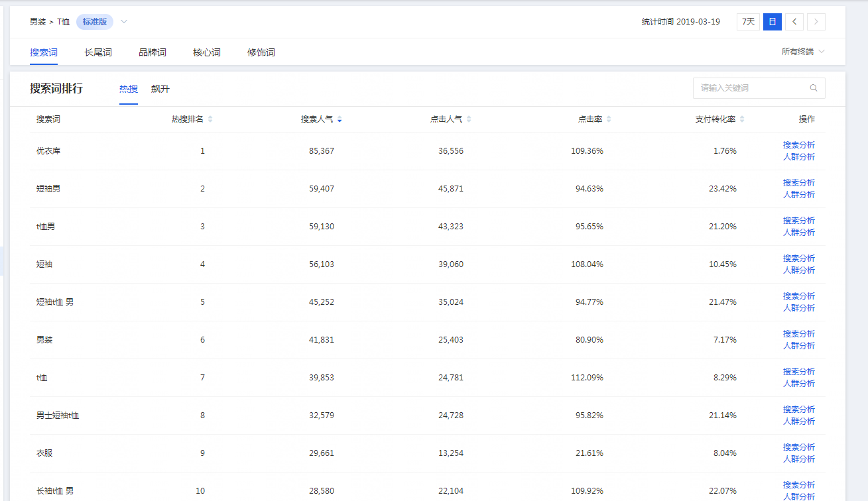Open 搜索分析 for 男士短袖t恤
Image resolution: width=868 pixels, height=501 pixels.
[x=799, y=410]
